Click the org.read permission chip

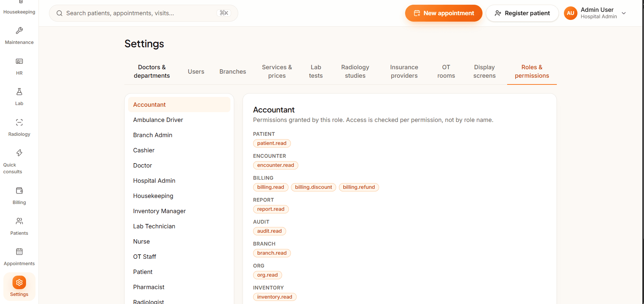(267, 275)
